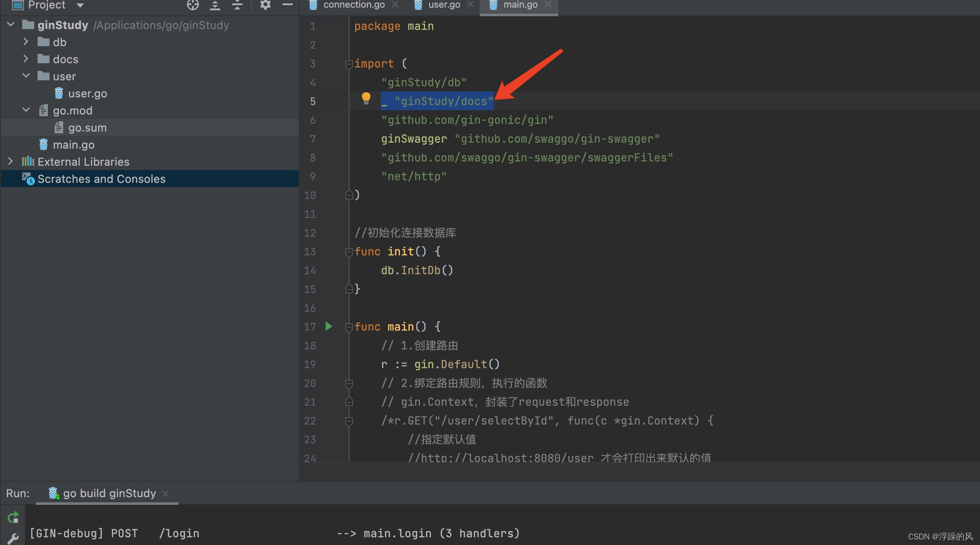Click main.go gopher file icon in tree
980x545 pixels.
click(44, 144)
